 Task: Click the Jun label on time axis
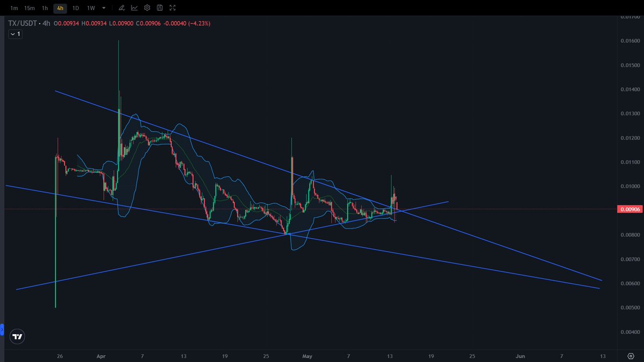[x=520, y=356]
